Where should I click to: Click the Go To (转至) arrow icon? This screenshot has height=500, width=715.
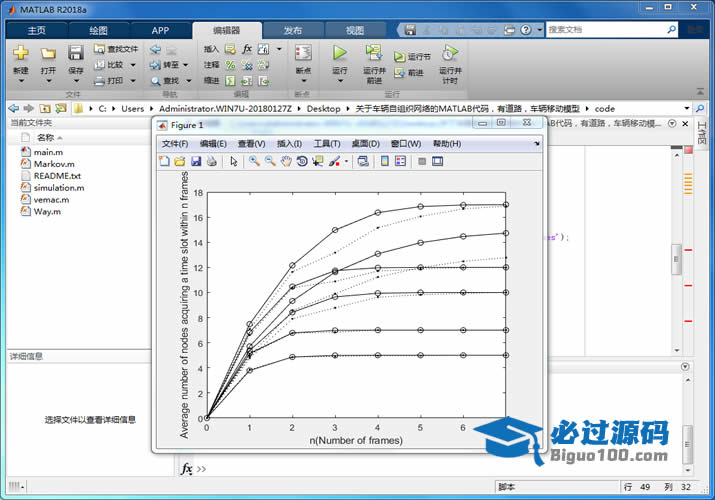[155, 65]
